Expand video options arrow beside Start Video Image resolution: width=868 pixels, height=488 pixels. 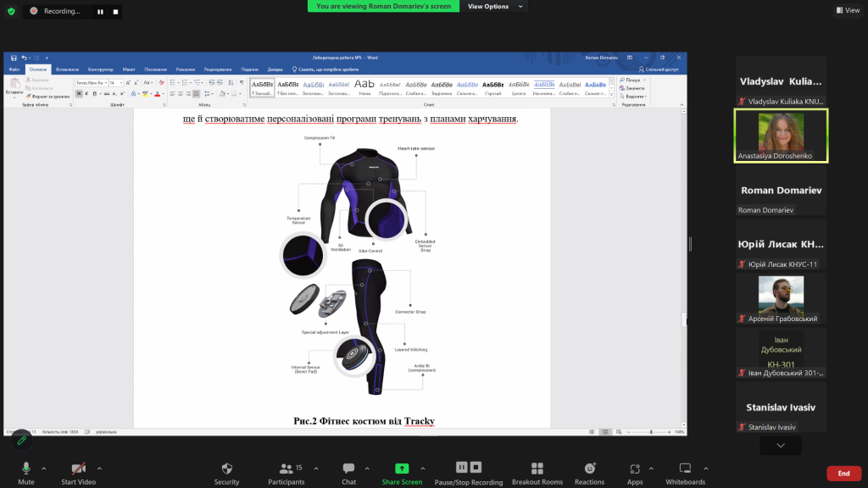(x=100, y=469)
